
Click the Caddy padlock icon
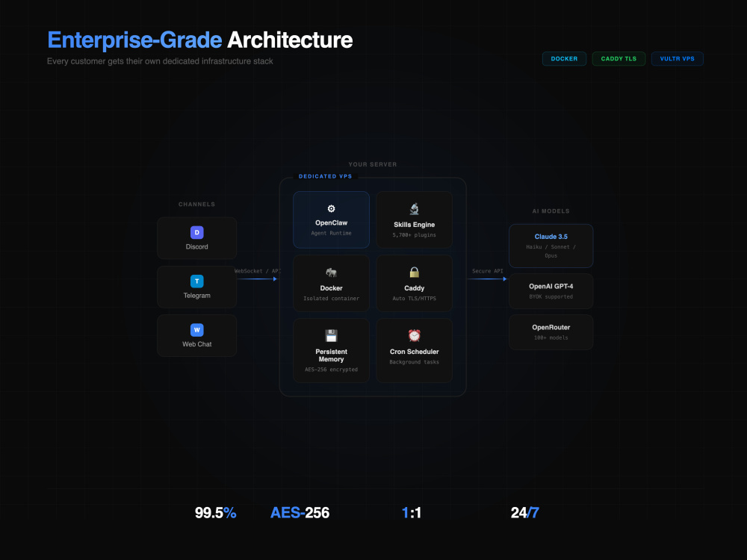point(415,272)
